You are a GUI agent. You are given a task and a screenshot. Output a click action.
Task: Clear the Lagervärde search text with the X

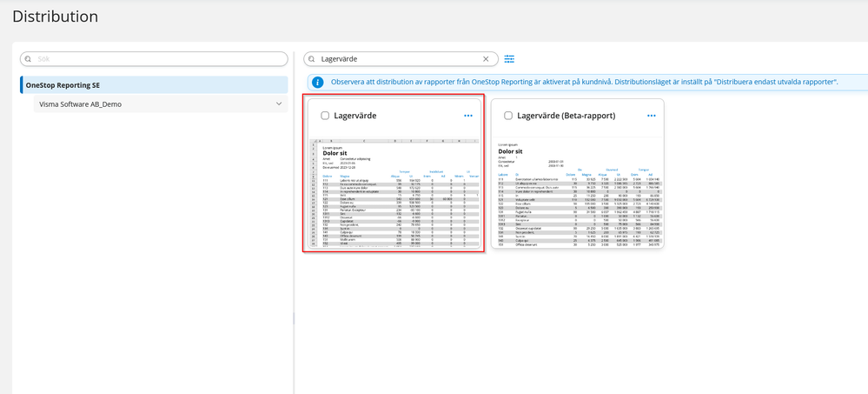coord(487,59)
